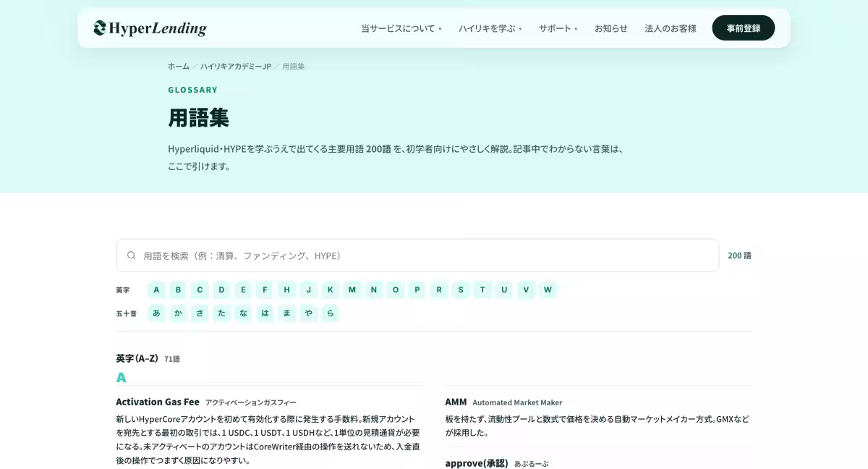This screenshot has width=868, height=469.
Task: Jump to letter S terms
Action: (461, 290)
